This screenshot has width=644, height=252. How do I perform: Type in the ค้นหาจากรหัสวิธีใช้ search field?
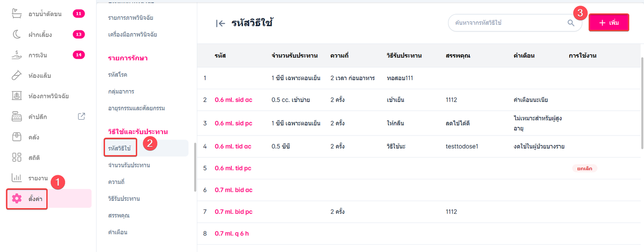point(506,23)
